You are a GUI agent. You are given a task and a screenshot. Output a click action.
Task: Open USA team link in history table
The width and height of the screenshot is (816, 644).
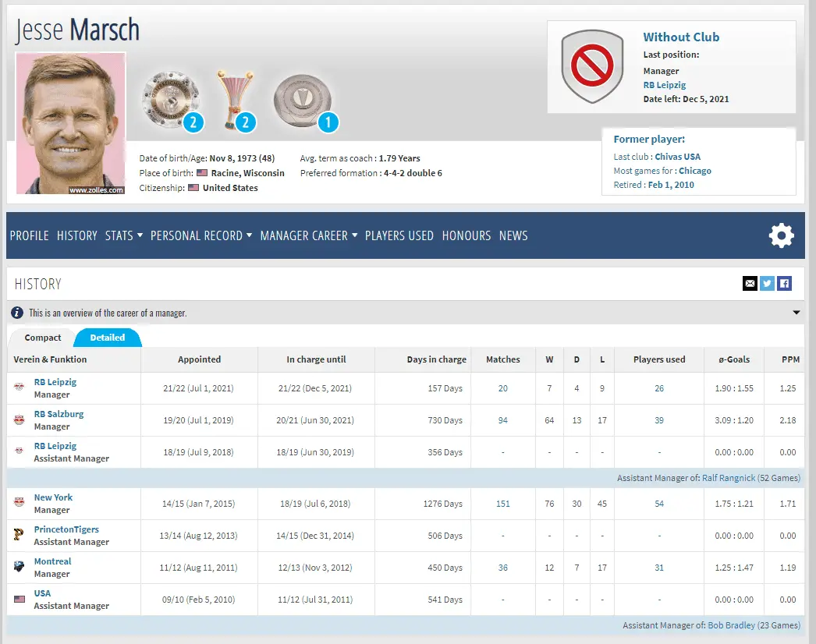(x=42, y=593)
